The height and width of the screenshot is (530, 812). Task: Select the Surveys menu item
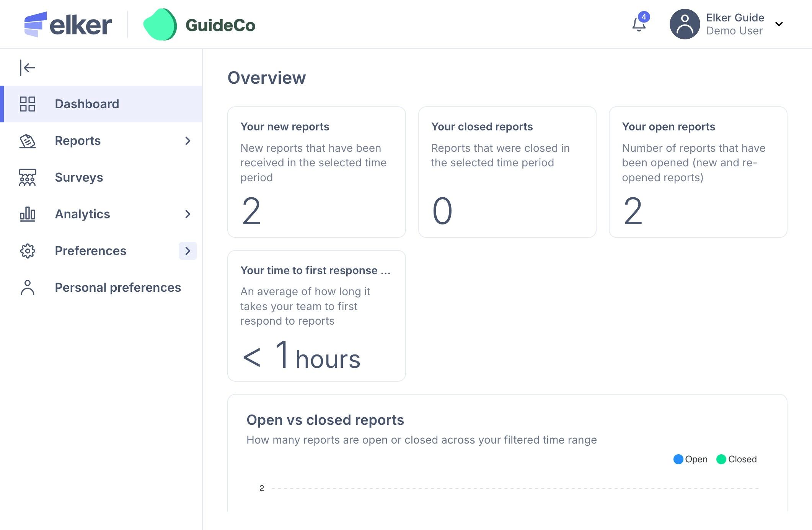click(79, 177)
